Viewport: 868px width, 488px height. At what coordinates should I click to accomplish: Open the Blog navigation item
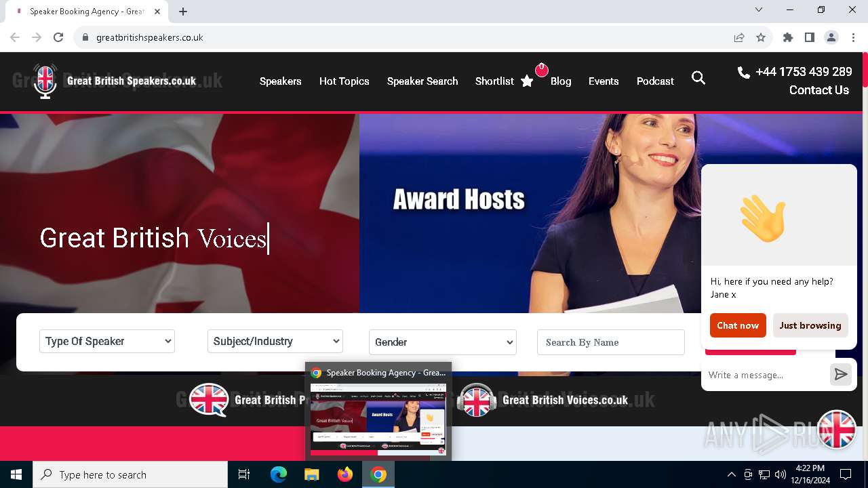pyautogui.click(x=561, y=81)
